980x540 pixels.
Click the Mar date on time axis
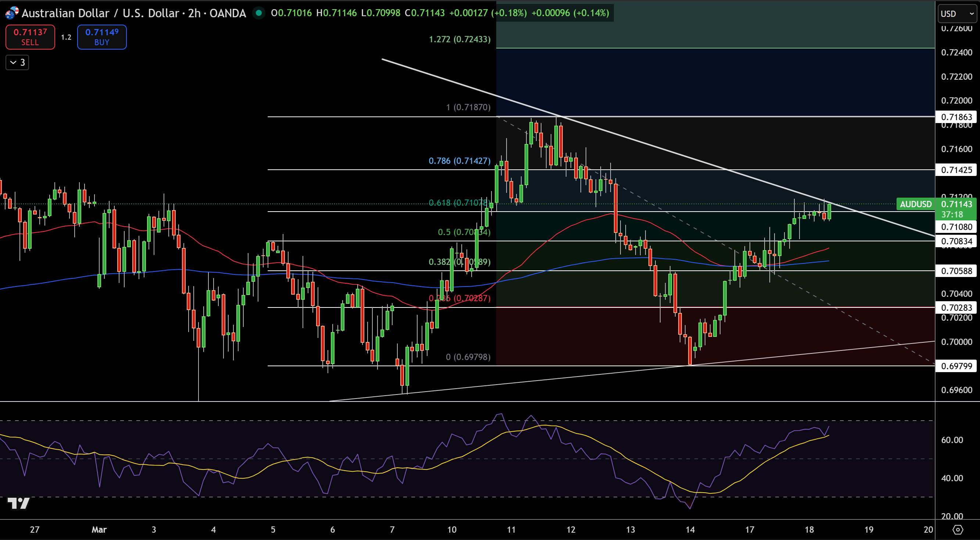pyautogui.click(x=99, y=529)
